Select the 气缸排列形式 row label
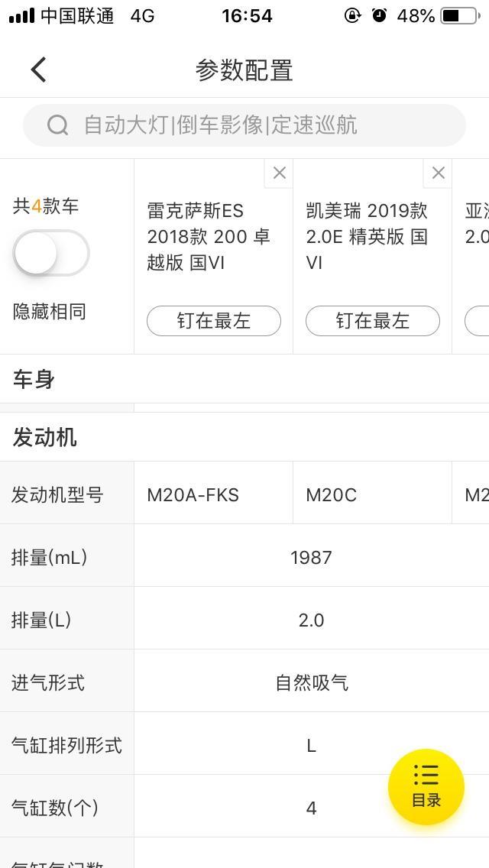Screen dimensions: 489x868 point(66,745)
